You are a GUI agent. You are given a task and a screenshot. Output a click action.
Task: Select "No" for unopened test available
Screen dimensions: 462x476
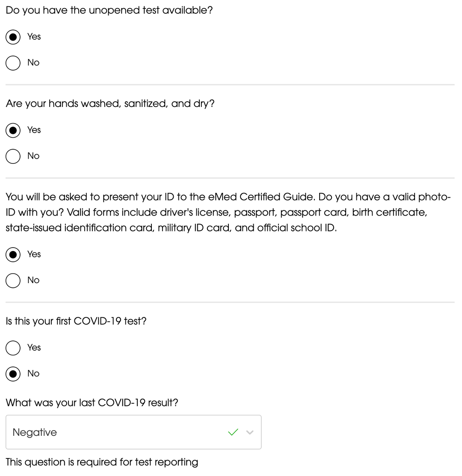click(13, 62)
